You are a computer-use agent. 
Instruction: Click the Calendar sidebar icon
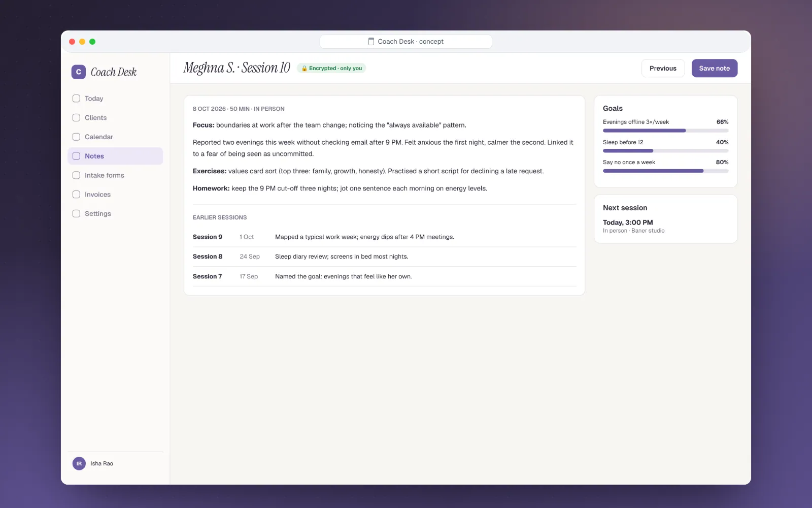tap(76, 137)
